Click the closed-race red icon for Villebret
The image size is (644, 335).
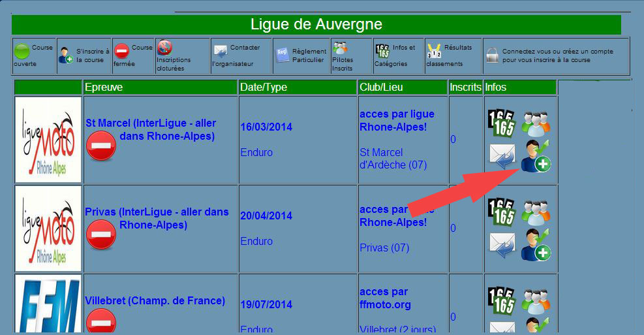click(x=101, y=321)
